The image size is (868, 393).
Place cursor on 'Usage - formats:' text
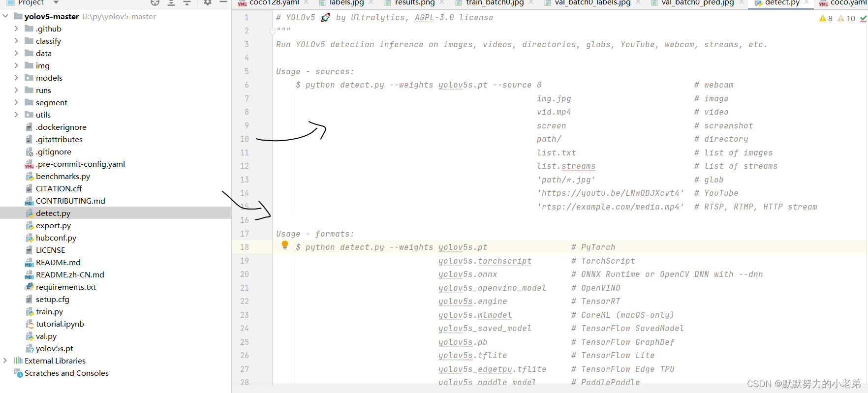[315, 234]
